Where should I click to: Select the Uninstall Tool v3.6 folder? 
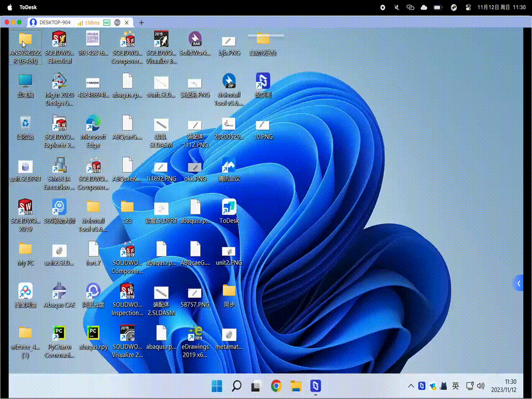pos(93,216)
